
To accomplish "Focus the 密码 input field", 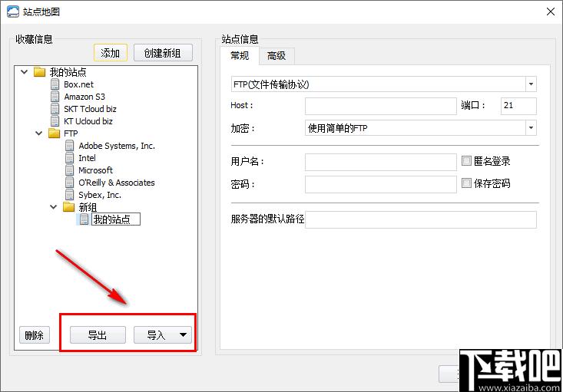I will coord(381,184).
